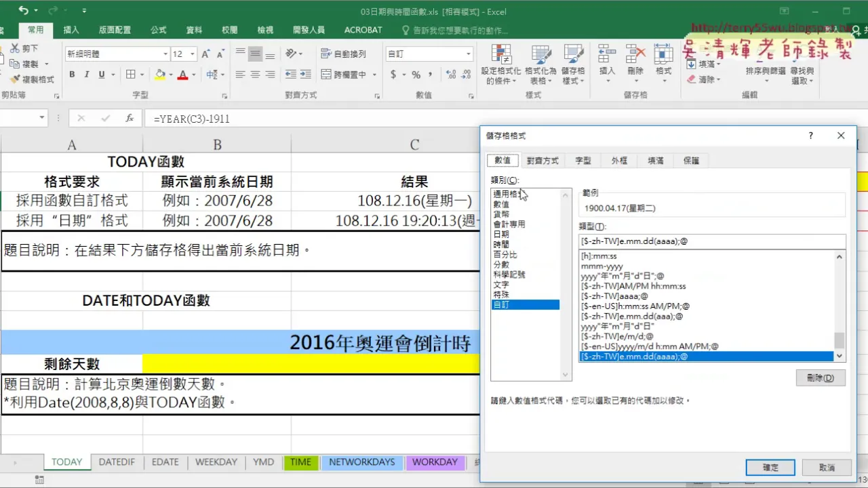Image resolution: width=868 pixels, height=488 pixels.
Task: Switch to Alignment (對齊方式) dialog tab
Action: pyautogui.click(x=542, y=161)
